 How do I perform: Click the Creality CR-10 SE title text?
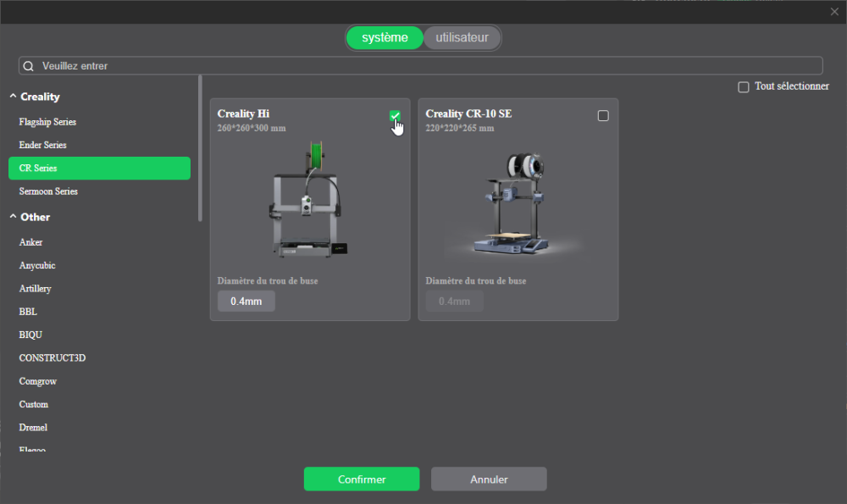[x=468, y=114]
